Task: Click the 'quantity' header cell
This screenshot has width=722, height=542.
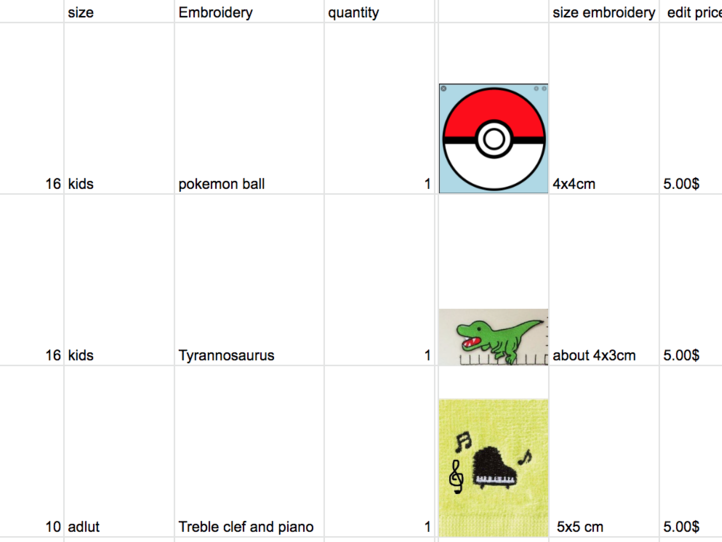Action: 379,11
